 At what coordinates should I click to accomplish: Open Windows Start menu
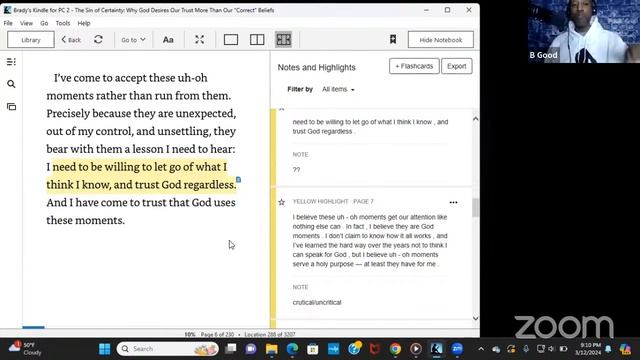105,349
